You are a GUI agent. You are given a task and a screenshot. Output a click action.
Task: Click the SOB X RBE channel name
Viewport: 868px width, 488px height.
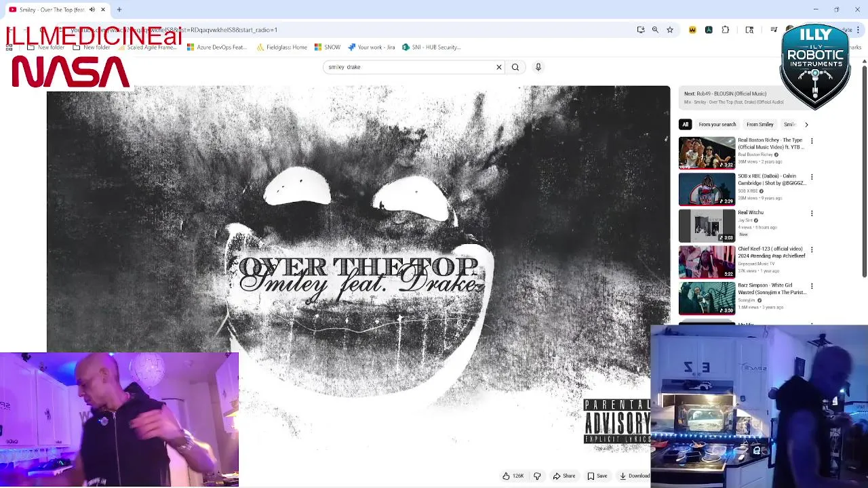click(x=748, y=191)
